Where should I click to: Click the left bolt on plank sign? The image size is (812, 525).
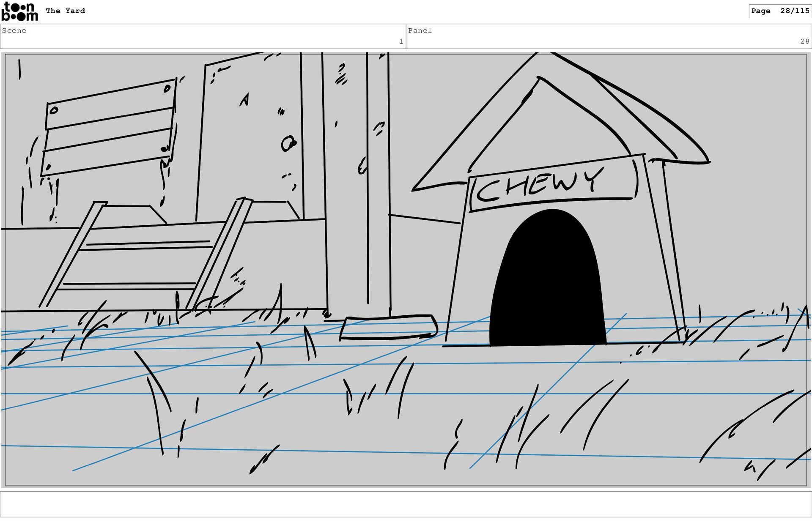coord(54,111)
